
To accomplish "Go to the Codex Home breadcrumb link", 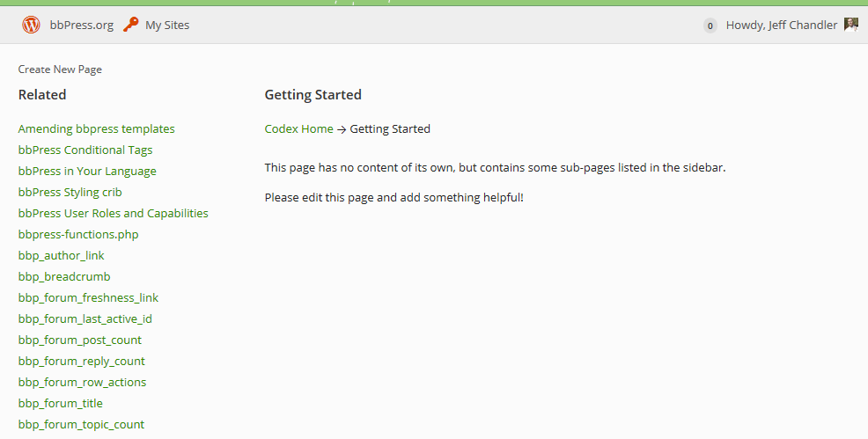I will tap(298, 128).
